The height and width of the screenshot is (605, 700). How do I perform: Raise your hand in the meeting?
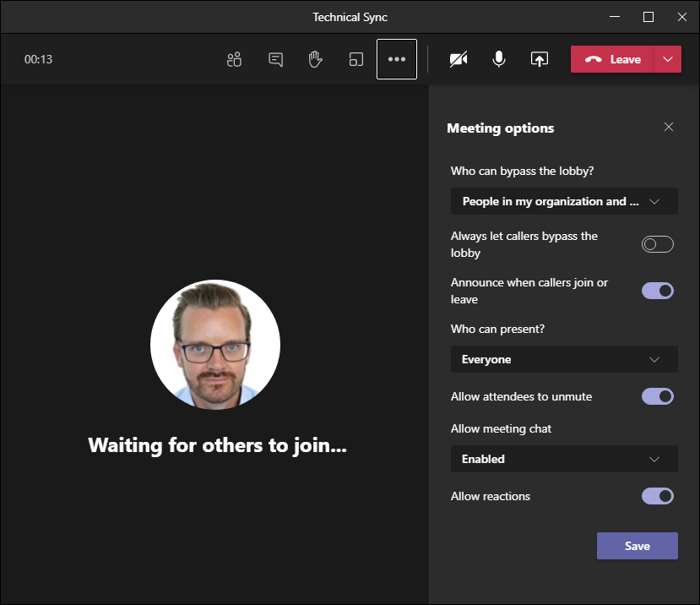click(x=316, y=59)
